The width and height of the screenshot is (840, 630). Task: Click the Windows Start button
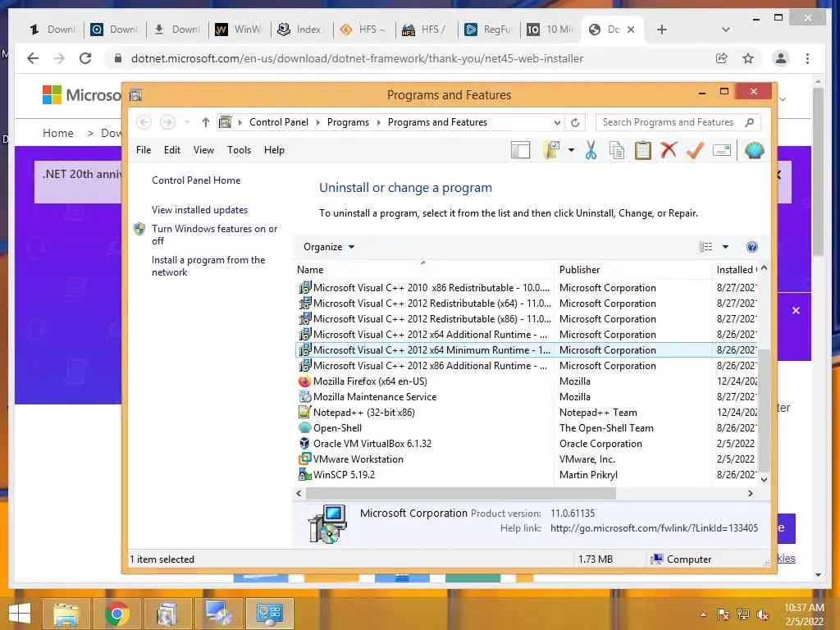20,614
